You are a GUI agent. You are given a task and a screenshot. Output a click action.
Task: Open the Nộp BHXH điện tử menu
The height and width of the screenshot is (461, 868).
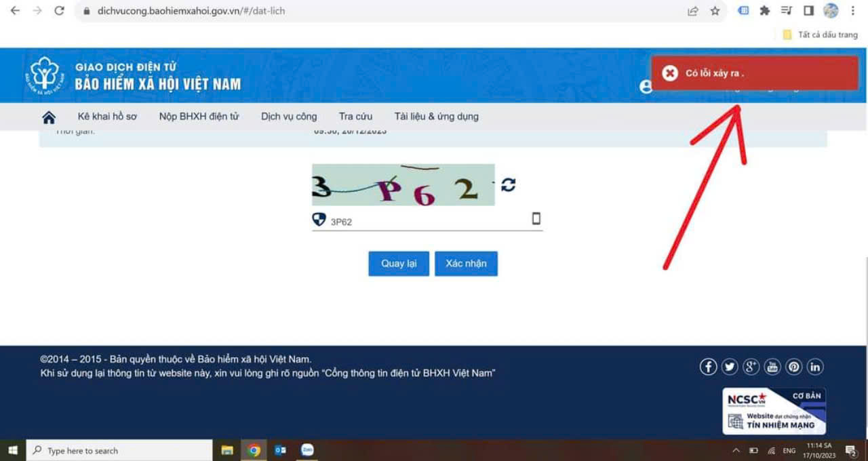(199, 117)
